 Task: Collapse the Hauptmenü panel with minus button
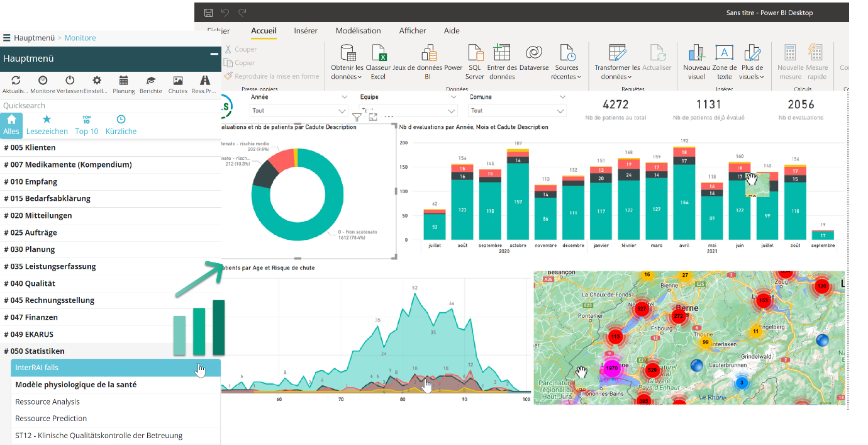tap(214, 55)
